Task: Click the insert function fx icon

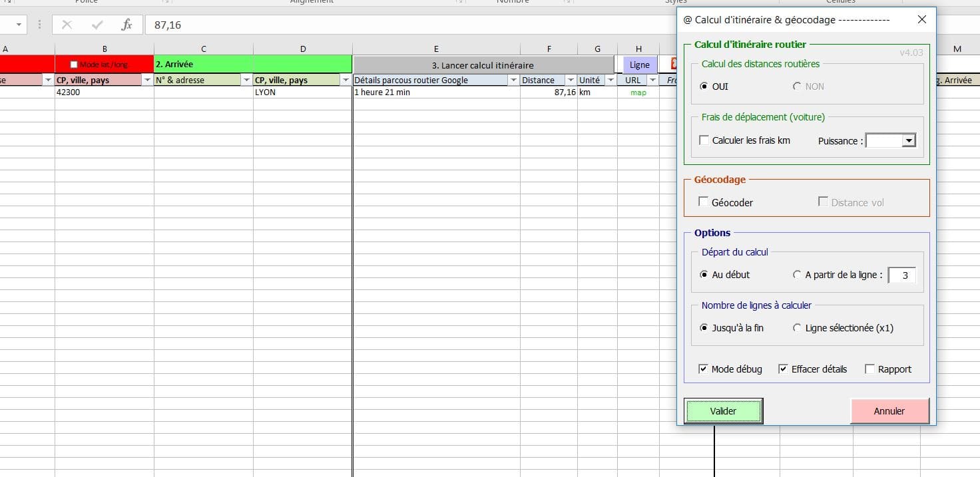Action: [126, 25]
